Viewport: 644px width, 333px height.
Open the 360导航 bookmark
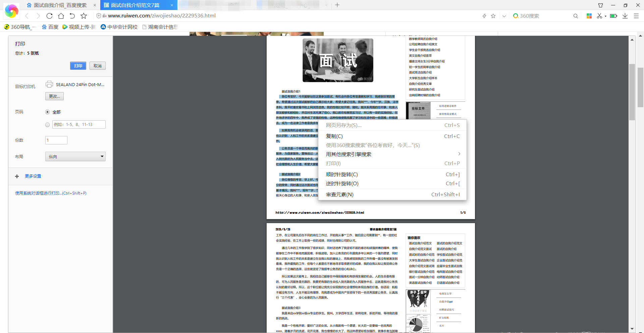coord(20,27)
